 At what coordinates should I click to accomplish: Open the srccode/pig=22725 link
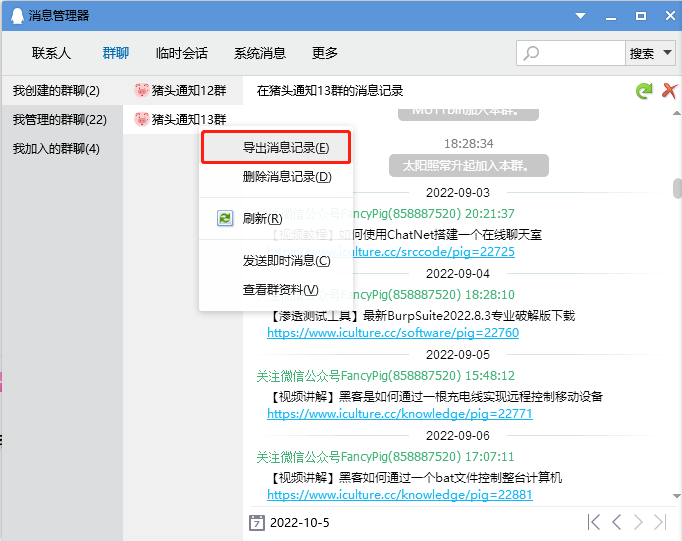point(391,252)
